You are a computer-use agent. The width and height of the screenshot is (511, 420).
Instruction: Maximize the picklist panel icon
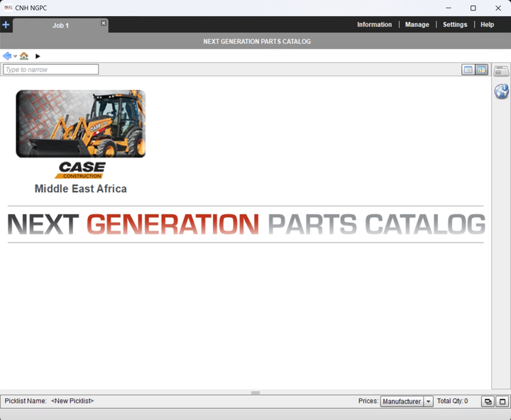tap(502, 402)
